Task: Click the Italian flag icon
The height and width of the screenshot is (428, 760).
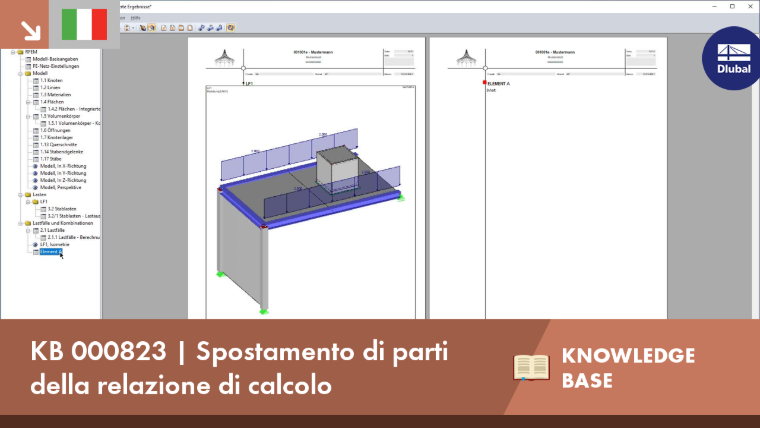Action: click(x=84, y=24)
